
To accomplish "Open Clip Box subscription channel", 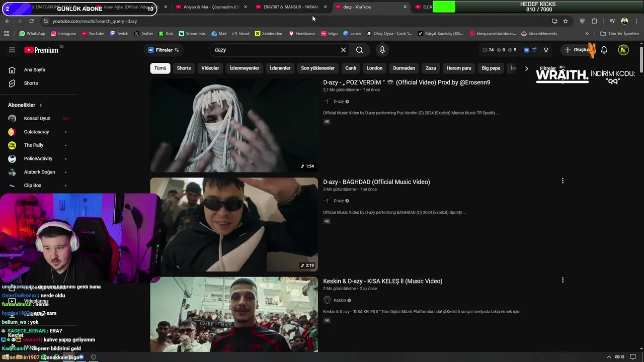I will [33, 186].
